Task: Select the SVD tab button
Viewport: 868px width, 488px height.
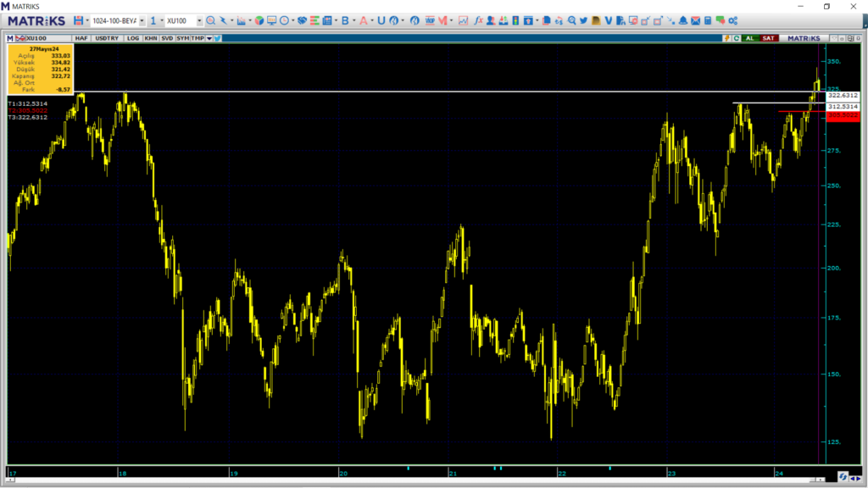Action: pyautogui.click(x=167, y=38)
